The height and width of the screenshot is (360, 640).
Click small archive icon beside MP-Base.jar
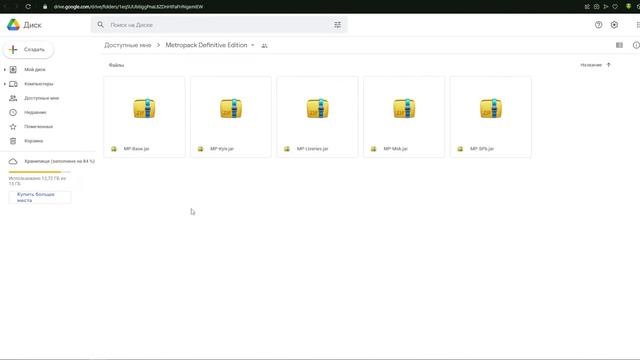click(114, 149)
